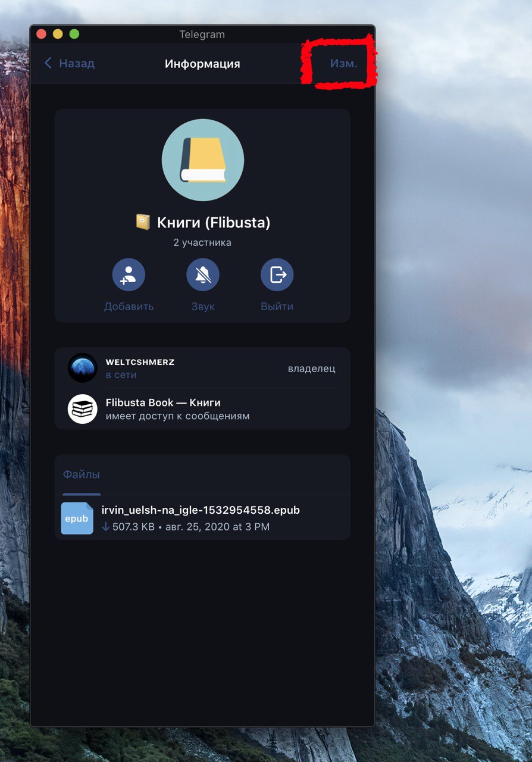Maximize Telegram with the green button
The height and width of the screenshot is (762, 532).
click(x=74, y=34)
